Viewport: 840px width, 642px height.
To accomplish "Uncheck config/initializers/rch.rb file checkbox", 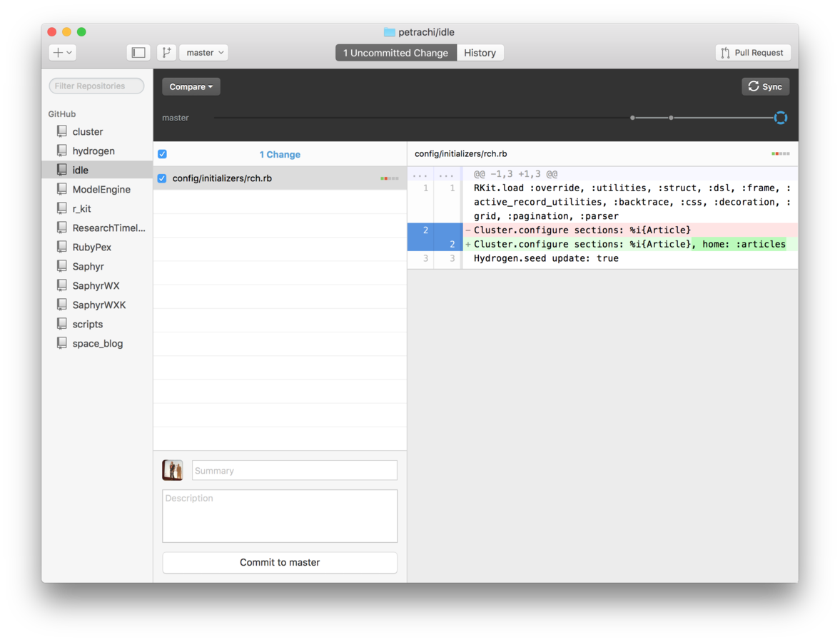I will pyautogui.click(x=162, y=178).
